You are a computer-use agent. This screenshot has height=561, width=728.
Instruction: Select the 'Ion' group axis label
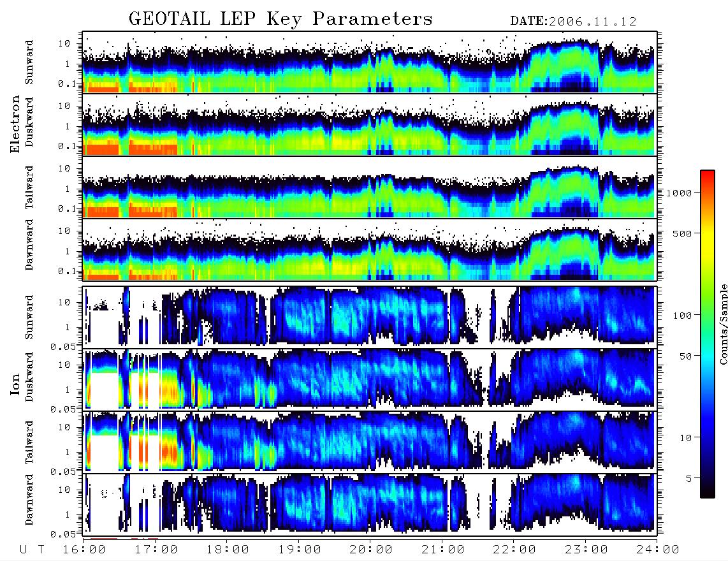(x=15, y=384)
